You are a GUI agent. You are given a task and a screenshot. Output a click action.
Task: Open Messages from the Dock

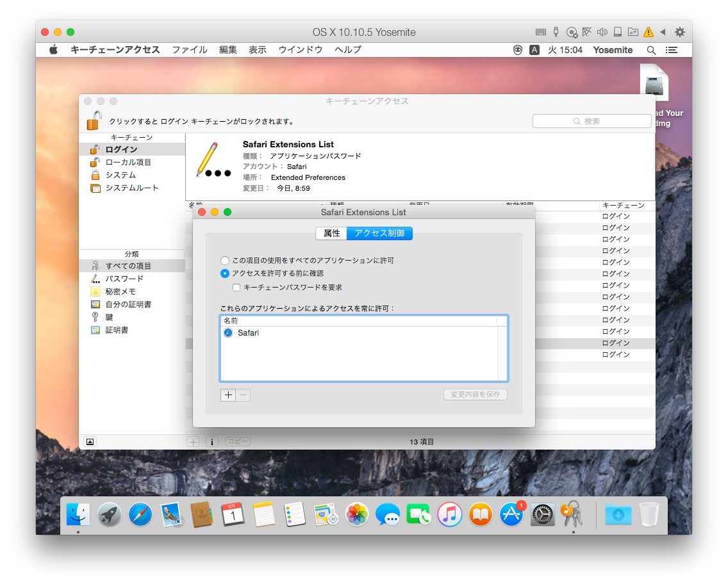[388, 514]
